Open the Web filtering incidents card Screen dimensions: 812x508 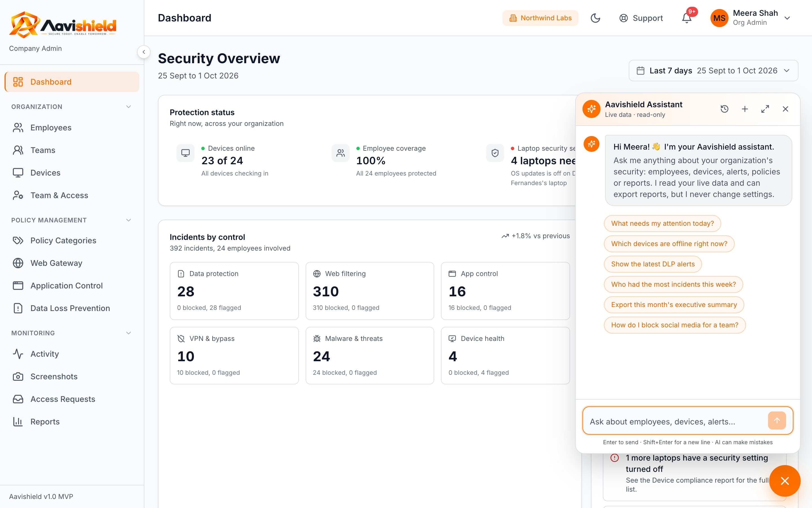point(369,291)
